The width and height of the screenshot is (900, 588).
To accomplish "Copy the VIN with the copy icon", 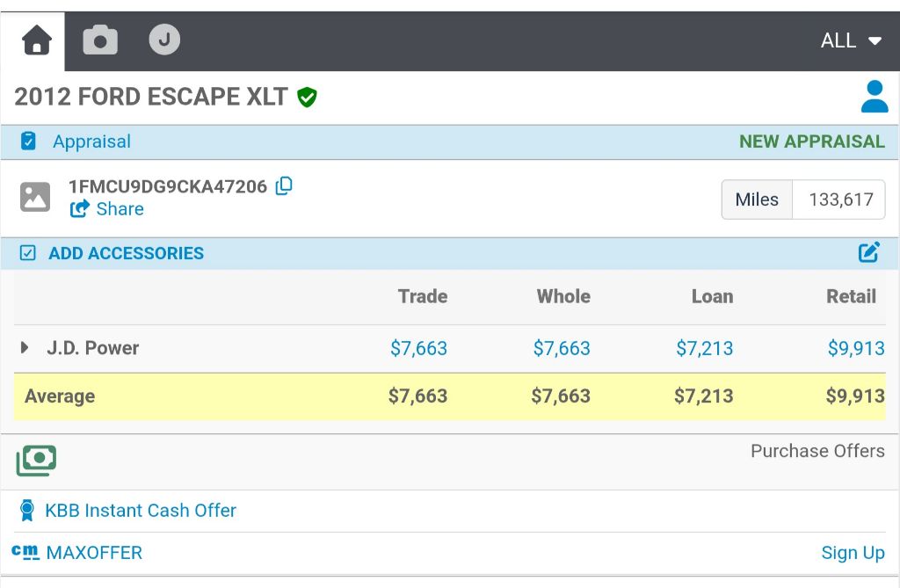I will [x=284, y=186].
